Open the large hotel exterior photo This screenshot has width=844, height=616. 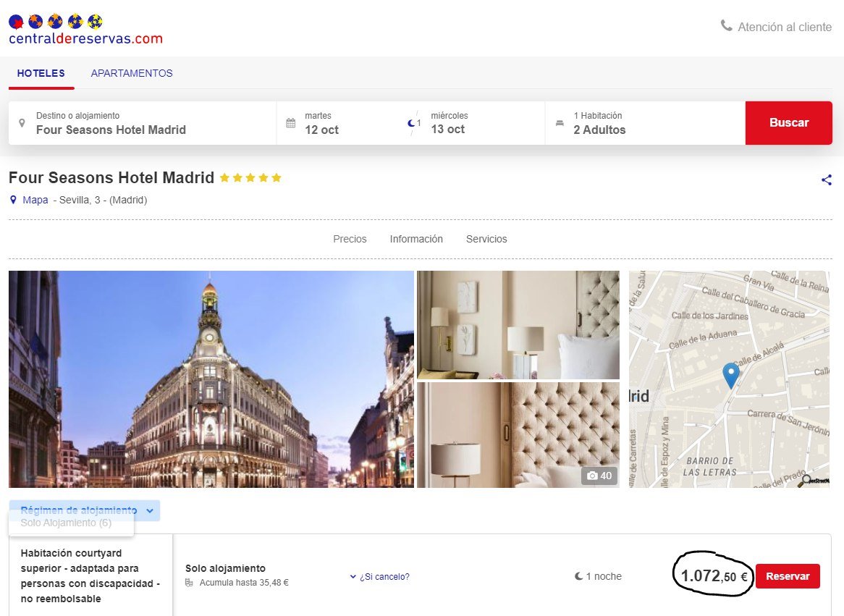211,379
